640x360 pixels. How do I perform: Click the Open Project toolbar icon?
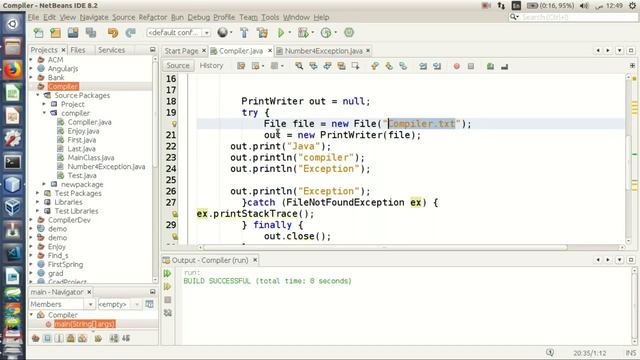point(73,33)
